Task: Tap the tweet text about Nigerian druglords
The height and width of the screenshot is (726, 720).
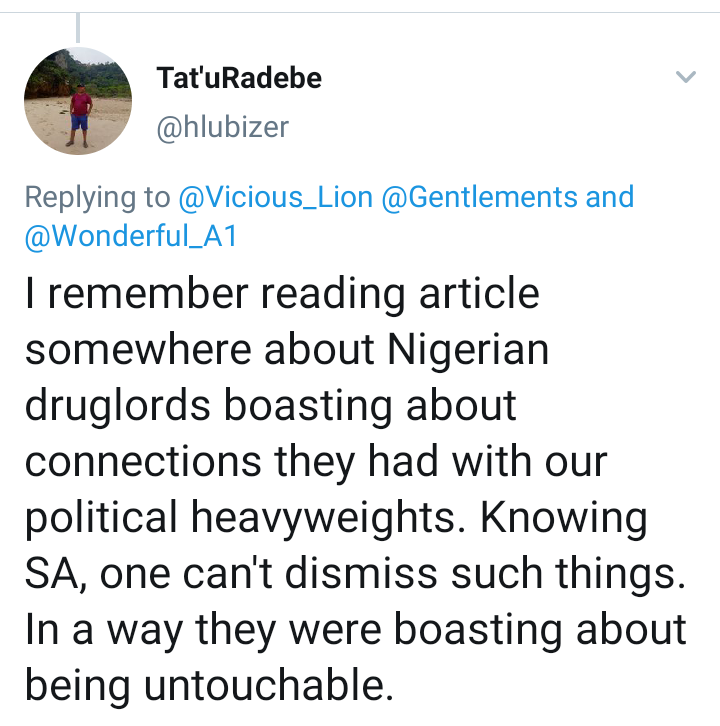Action: 356,490
